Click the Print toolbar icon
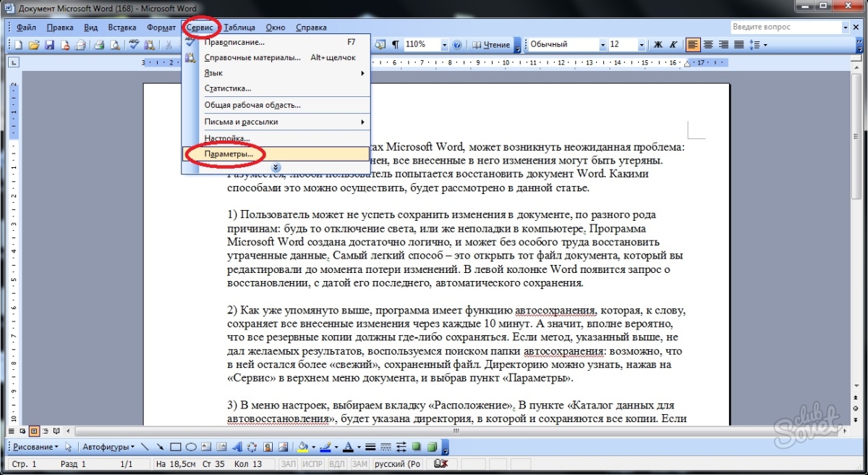Image resolution: width=868 pixels, height=475 pixels. (x=99, y=44)
